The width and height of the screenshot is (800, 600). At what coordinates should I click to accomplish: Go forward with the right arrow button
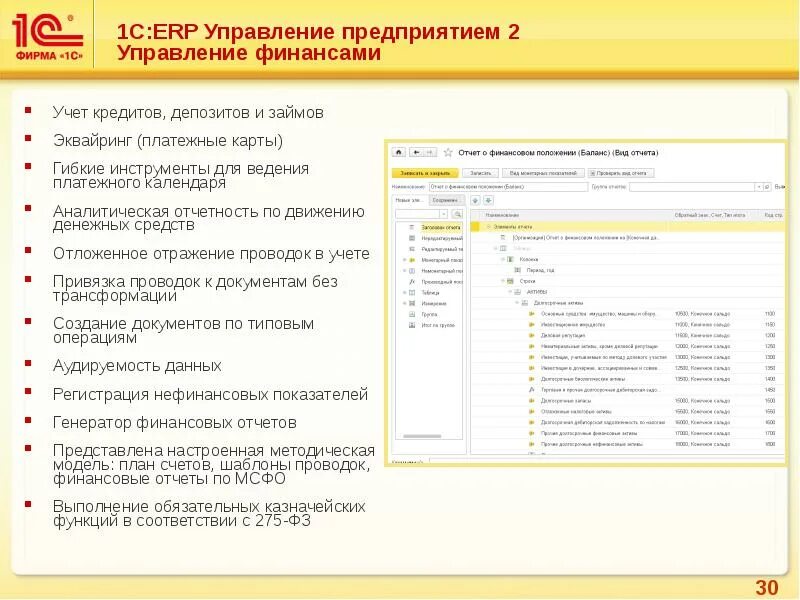click(x=430, y=152)
